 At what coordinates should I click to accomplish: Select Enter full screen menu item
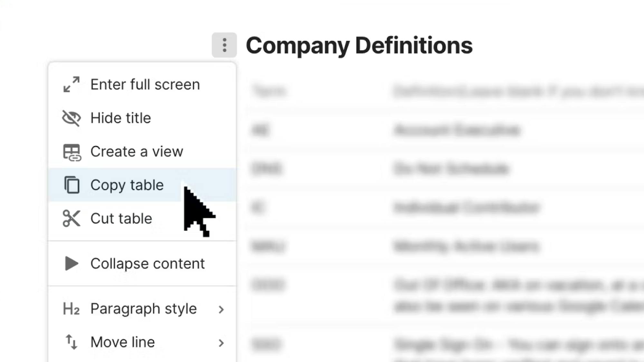coord(145,85)
